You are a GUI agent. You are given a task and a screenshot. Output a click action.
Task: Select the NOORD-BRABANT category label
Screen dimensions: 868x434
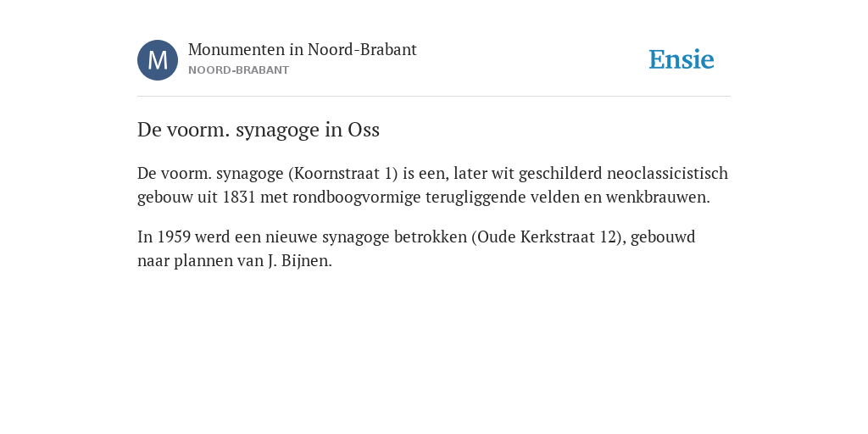point(238,70)
